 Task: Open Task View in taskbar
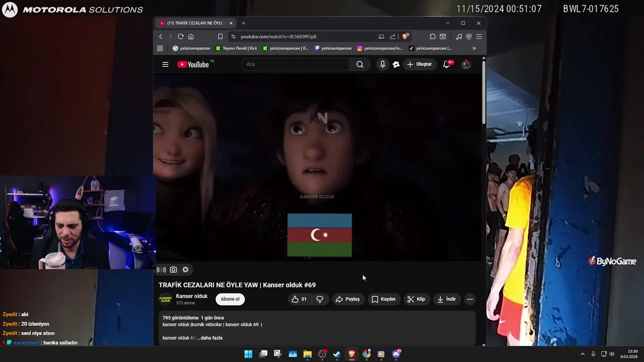[x=263, y=354]
